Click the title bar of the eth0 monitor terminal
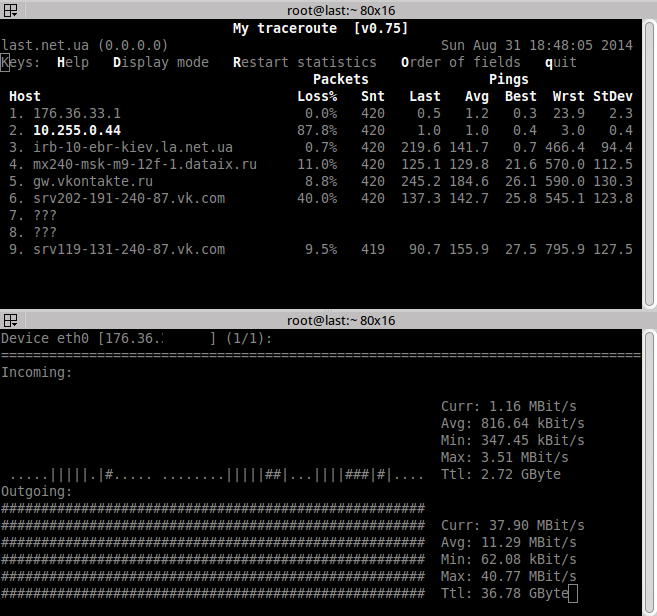Screen dimensions: 657x616 pos(328,321)
